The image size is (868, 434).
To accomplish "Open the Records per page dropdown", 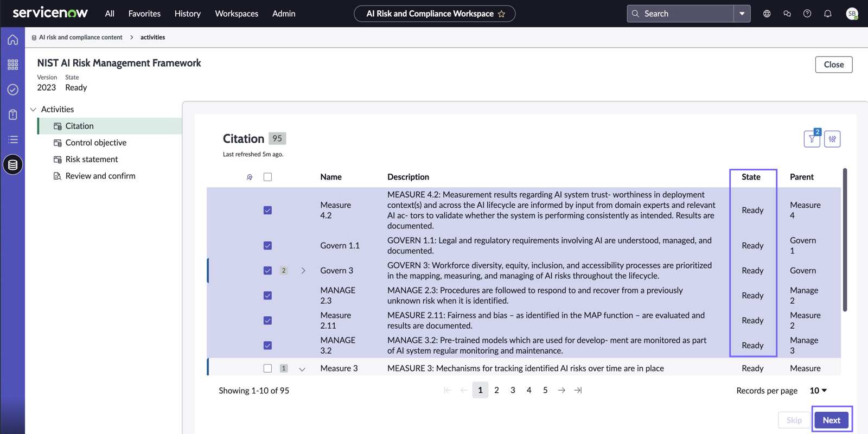I will [x=818, y=391].
